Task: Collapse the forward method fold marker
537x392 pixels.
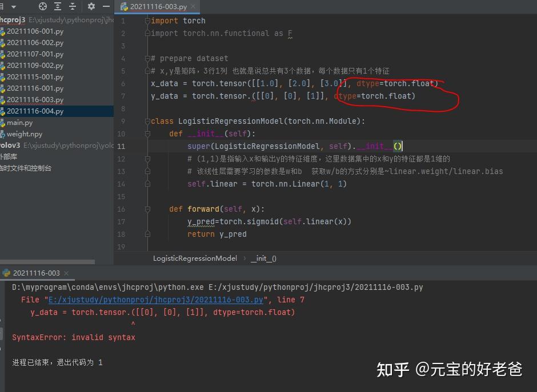Action: [147, 209]
